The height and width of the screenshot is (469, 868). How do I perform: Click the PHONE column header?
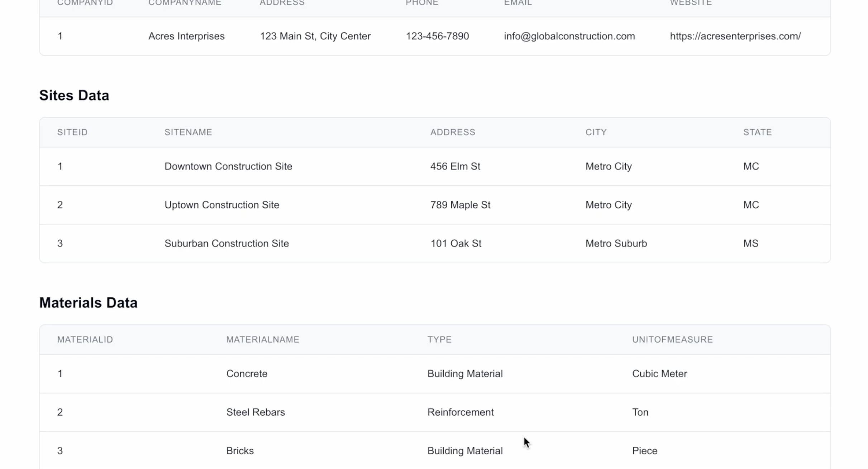(x=421, y=4)
